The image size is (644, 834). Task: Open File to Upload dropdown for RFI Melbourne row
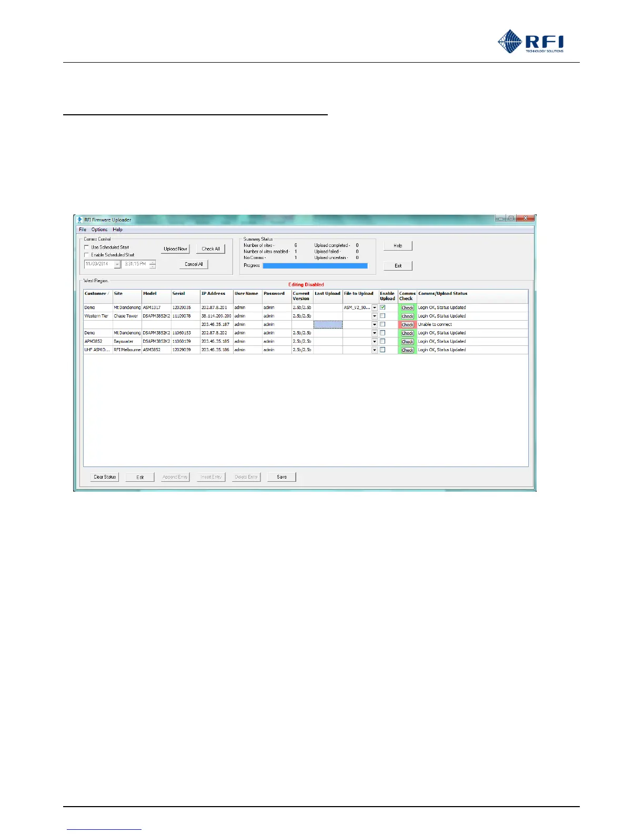(375, 350)
